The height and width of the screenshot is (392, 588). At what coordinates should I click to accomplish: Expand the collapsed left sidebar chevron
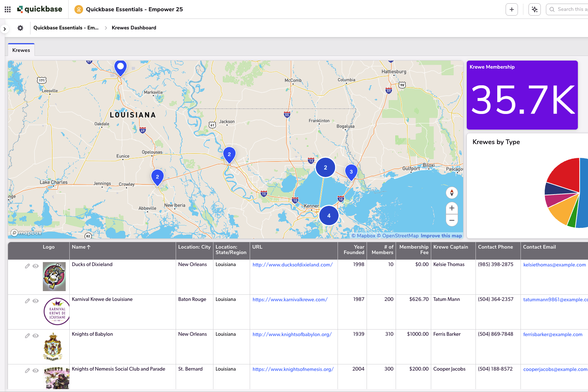click(x=4, y=29)
